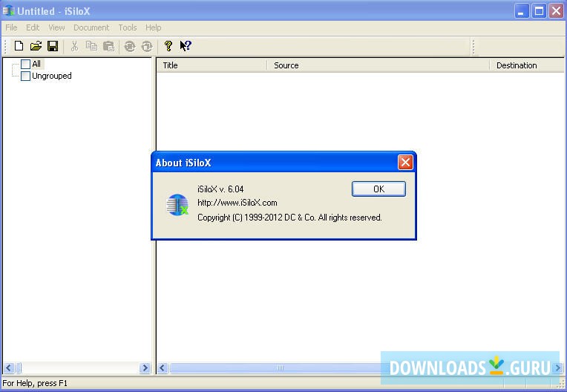Viewport: 567px width, 392px height.
Task: Click left scroll arrow of tree pane
Action: click(9, 368)
